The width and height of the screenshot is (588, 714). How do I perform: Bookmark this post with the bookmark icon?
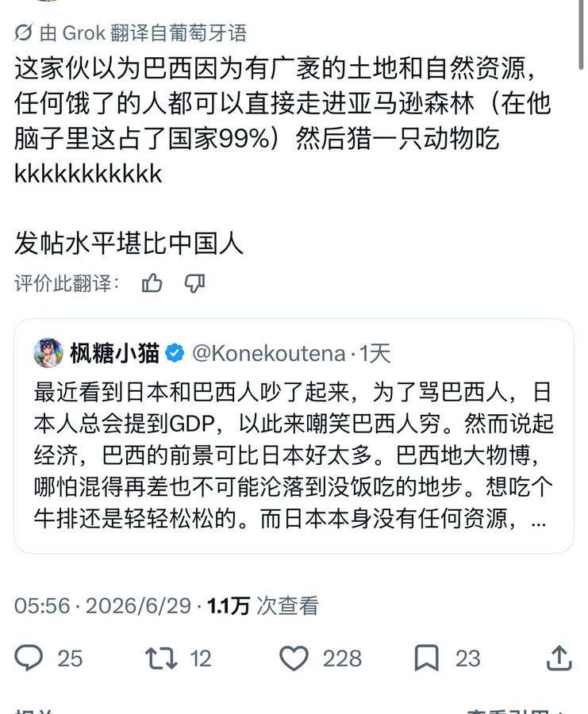click(426, 658)
